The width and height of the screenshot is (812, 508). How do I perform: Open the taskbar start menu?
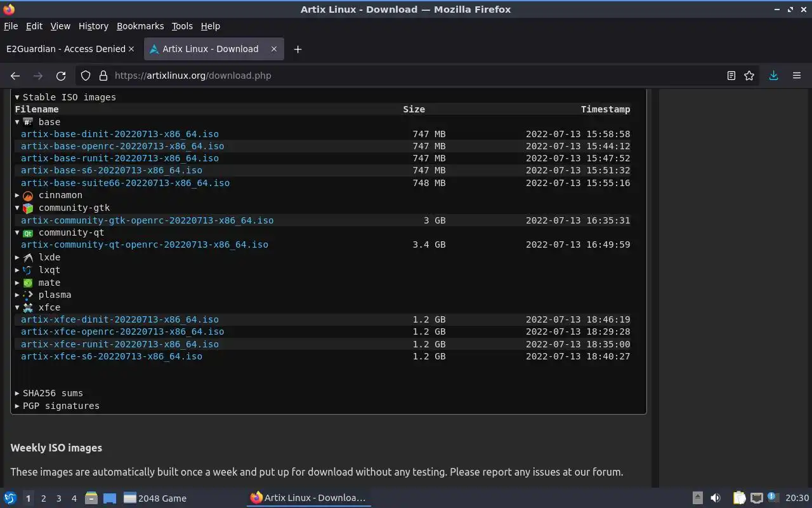click(10, 498)
